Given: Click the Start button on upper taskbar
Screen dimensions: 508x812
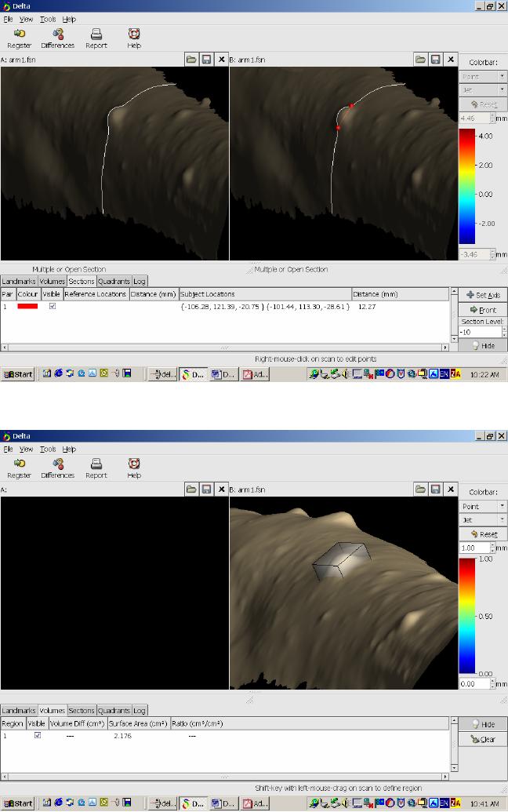Looking at the screenshot, I should 17,374.
